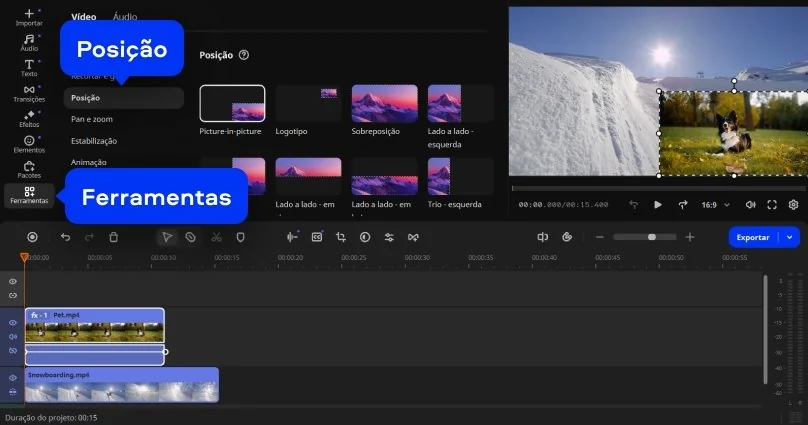Toggle visibility of the Snowboarding.mp4 track
Viewport: 808px width, 425px height.
(13, 378)
